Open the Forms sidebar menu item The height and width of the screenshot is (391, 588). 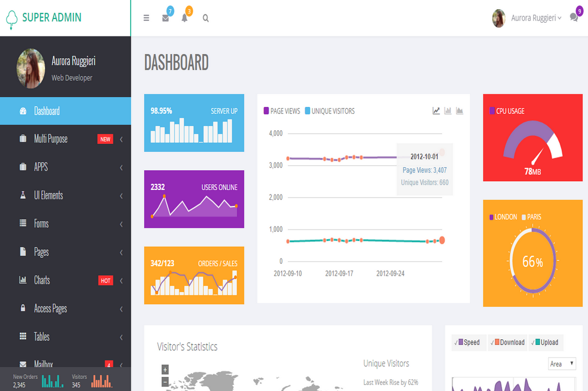point(41,223)
